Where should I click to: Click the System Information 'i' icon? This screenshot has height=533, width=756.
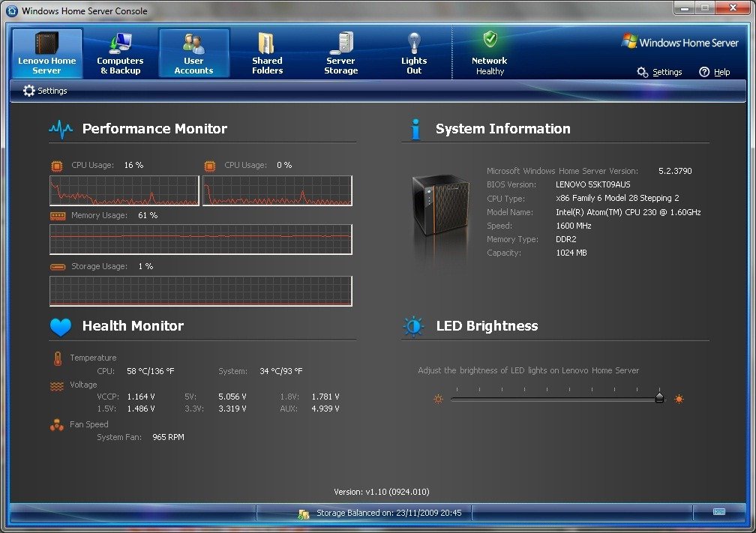click(x=415, y=129)
